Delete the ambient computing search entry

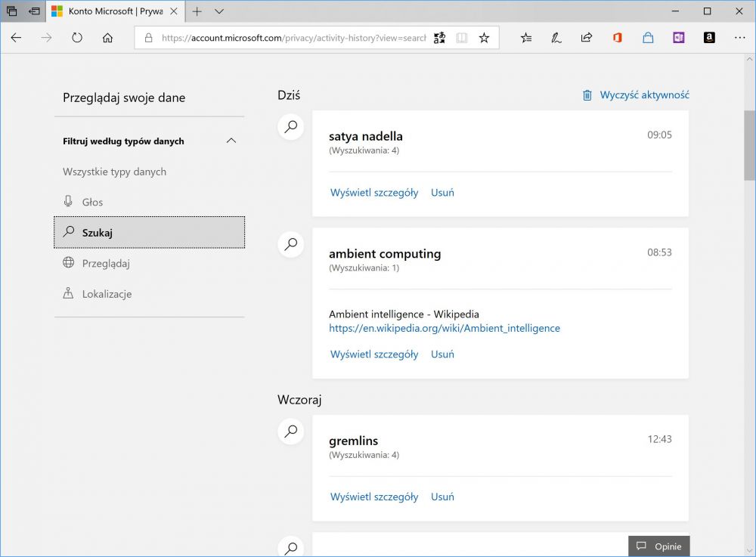[442, 354]
